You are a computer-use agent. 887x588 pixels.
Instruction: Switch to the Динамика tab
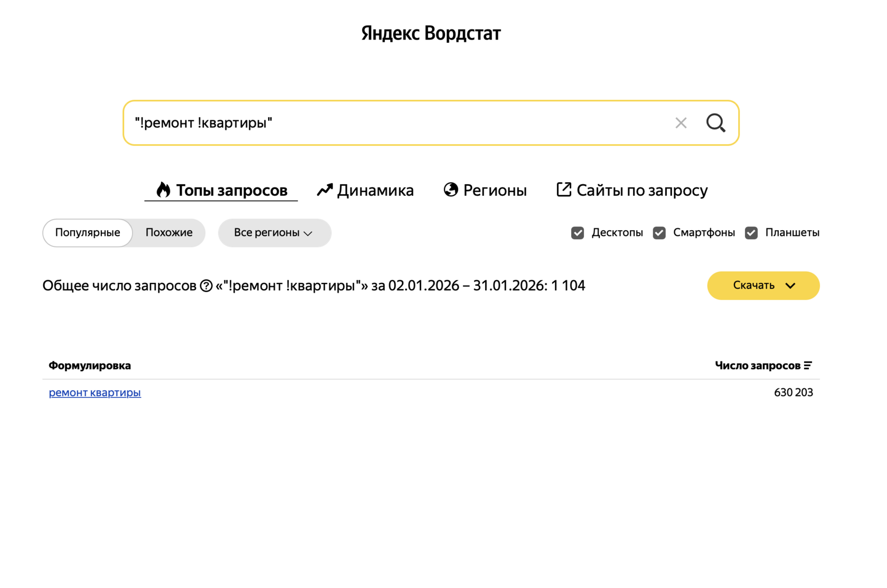375,190
